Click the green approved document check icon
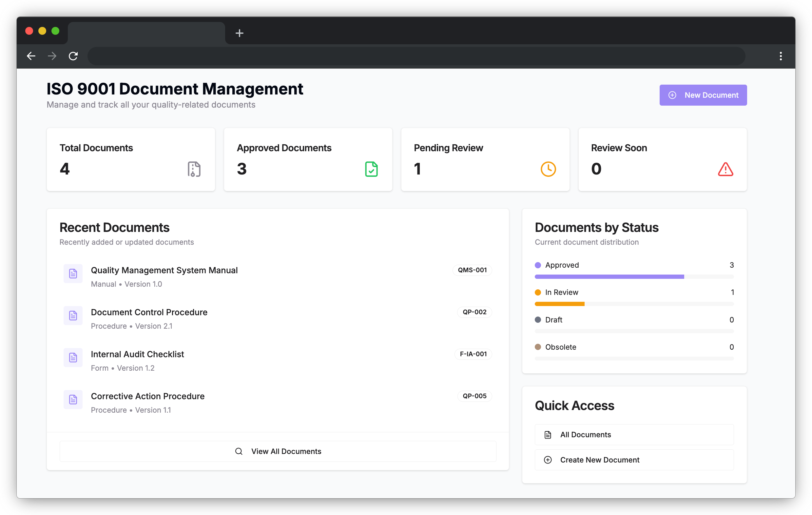The image size is (812, 515). pos(371,169)
